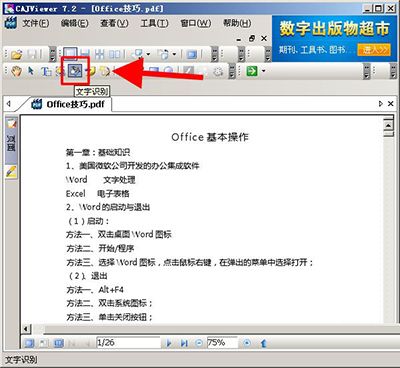Open the 查看(V) menu
400x368 pixels.
[x=114, y=23]
